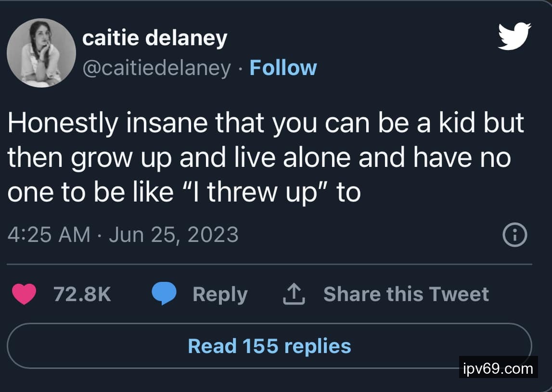Like the tweet with the heart icon

24,294
